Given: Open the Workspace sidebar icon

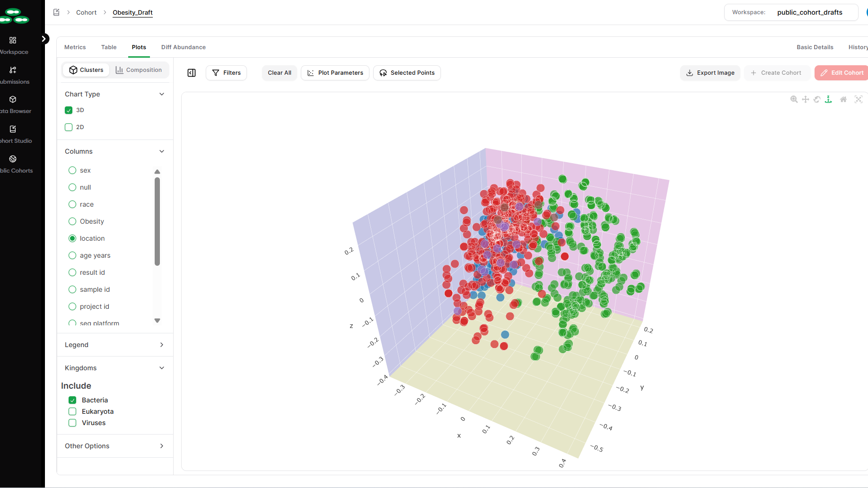Looking at the screenshot, I should tap(13, 41).
